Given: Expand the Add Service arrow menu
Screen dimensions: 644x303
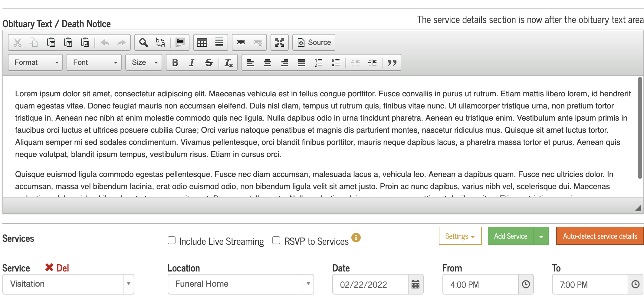Looking at the screenshot, I should [541, 236].
